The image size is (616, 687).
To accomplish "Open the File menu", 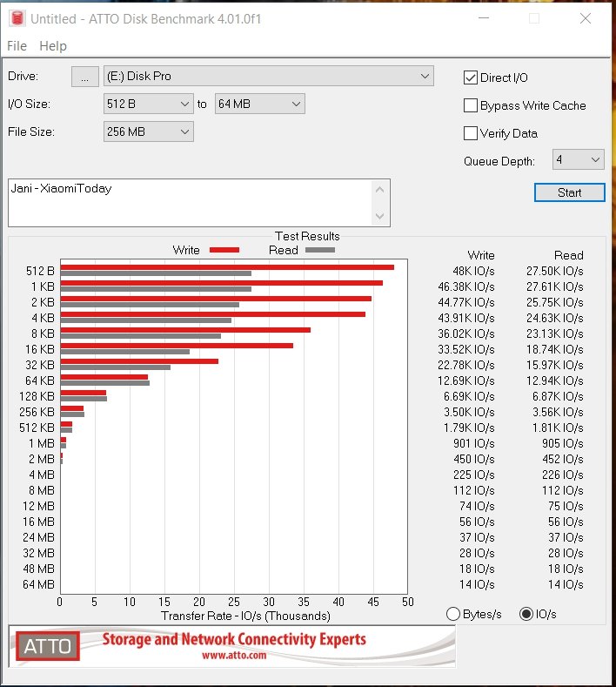I will (17, 46).
